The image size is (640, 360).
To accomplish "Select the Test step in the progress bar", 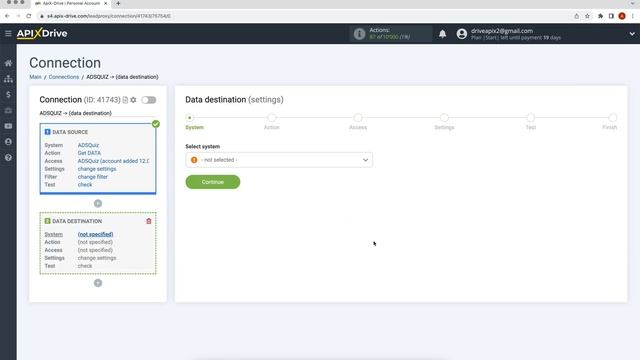I will [x=531, y=118].
